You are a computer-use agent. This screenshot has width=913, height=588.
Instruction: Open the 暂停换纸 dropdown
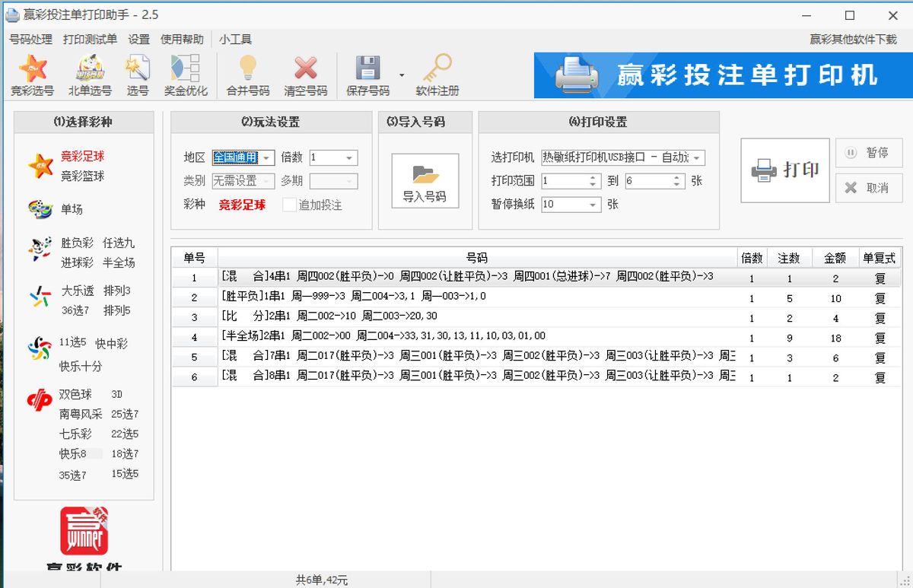pos(593,205)
